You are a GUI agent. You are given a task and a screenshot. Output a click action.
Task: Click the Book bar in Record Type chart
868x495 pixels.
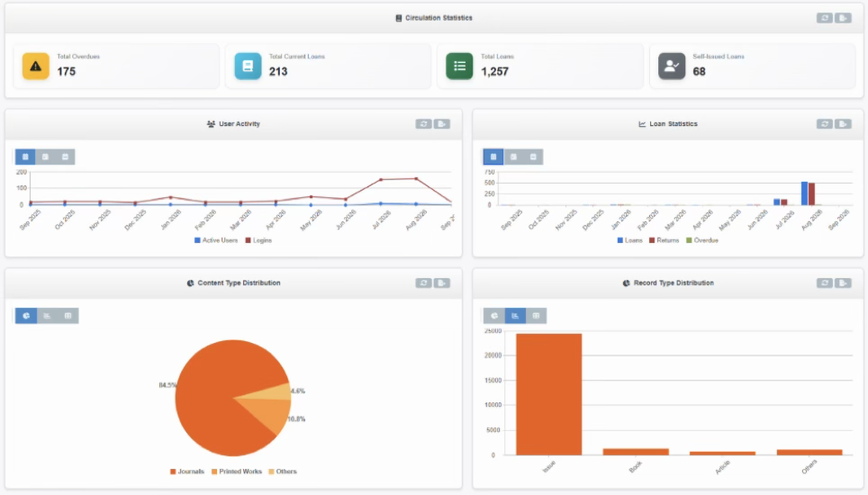pyautogui.click(x=636, y=452)
